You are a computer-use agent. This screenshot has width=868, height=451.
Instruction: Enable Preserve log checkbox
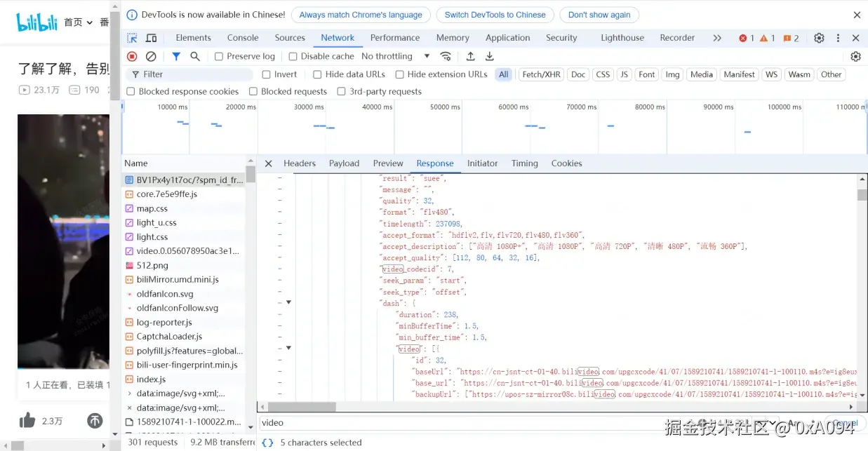point(219,56)
